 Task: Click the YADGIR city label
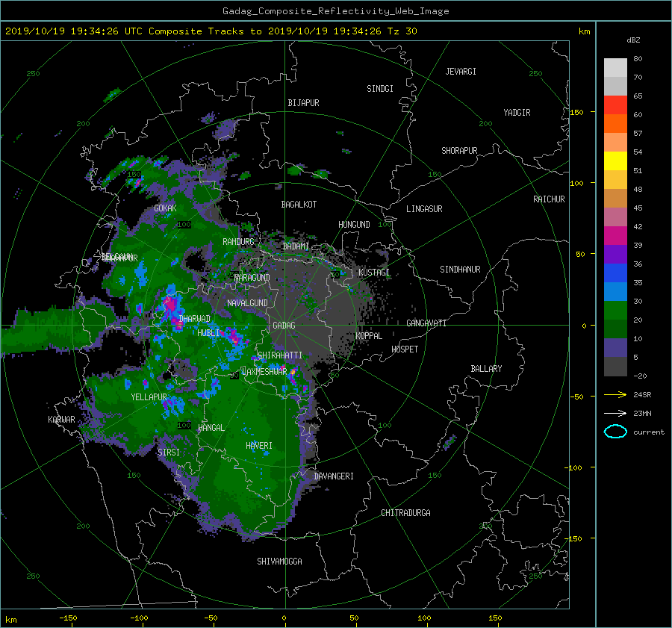click(x=517, y=113)
